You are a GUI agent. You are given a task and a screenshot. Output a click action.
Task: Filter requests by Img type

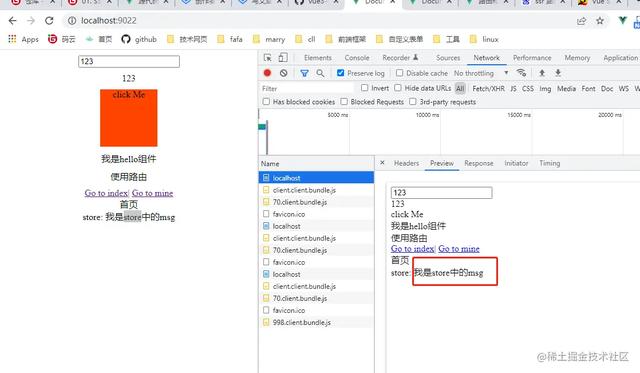[x=545, y=88]
